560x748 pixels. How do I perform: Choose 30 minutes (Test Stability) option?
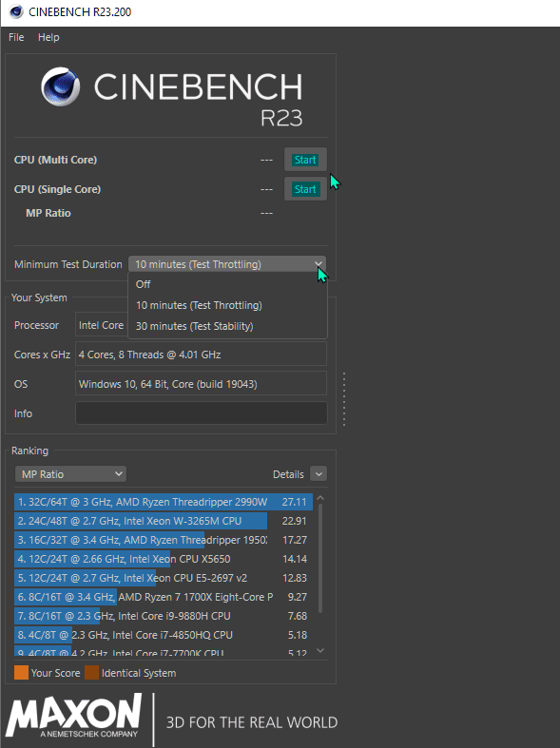(x=227, y=326)
